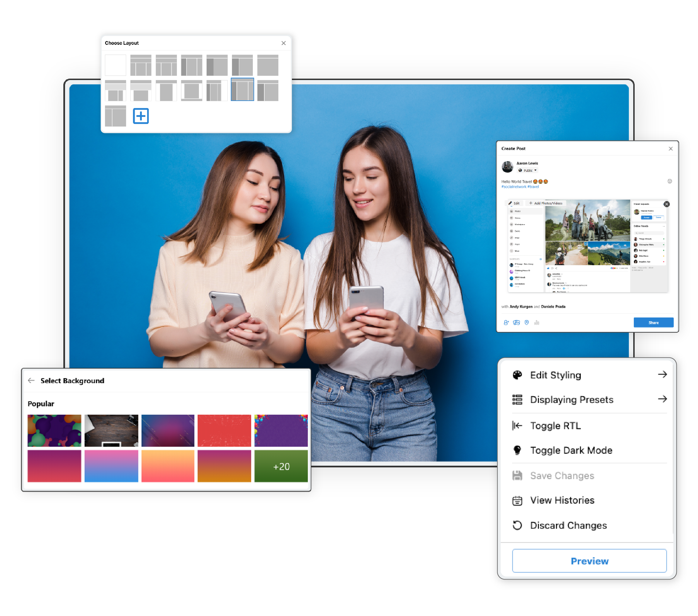Expand the Displaying Presets submenu arrow

[x=662, y=399]
